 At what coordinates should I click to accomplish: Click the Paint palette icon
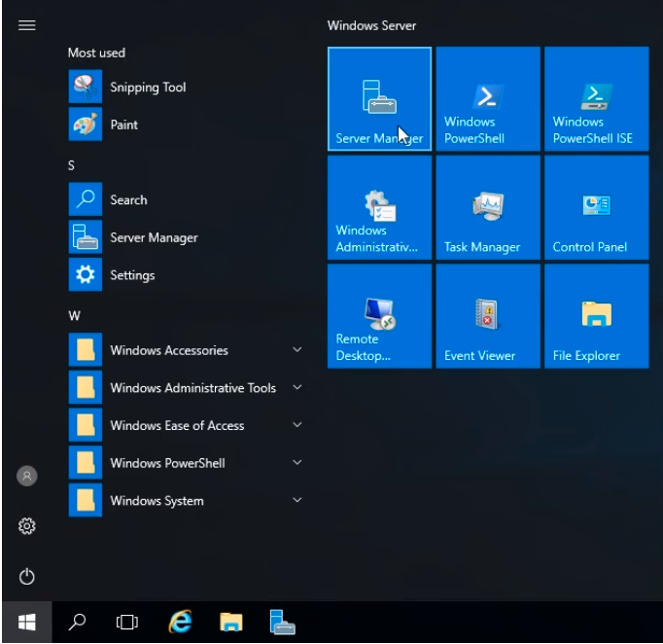coord(86,124)
